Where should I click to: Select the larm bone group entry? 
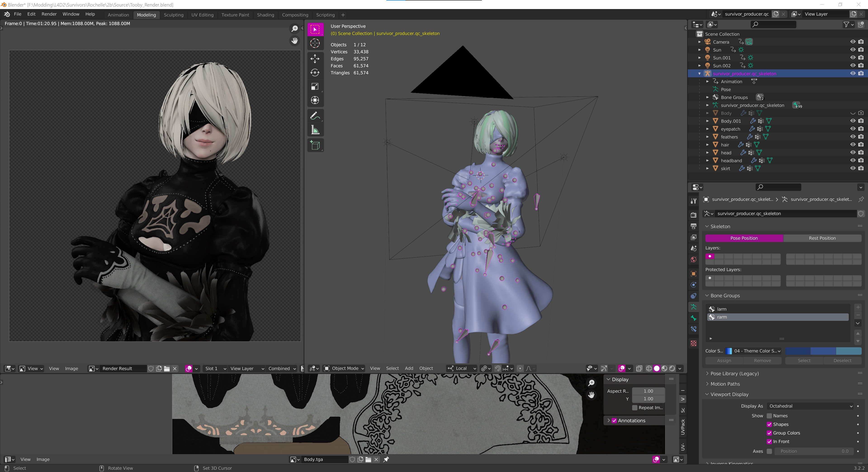[721, 309]
